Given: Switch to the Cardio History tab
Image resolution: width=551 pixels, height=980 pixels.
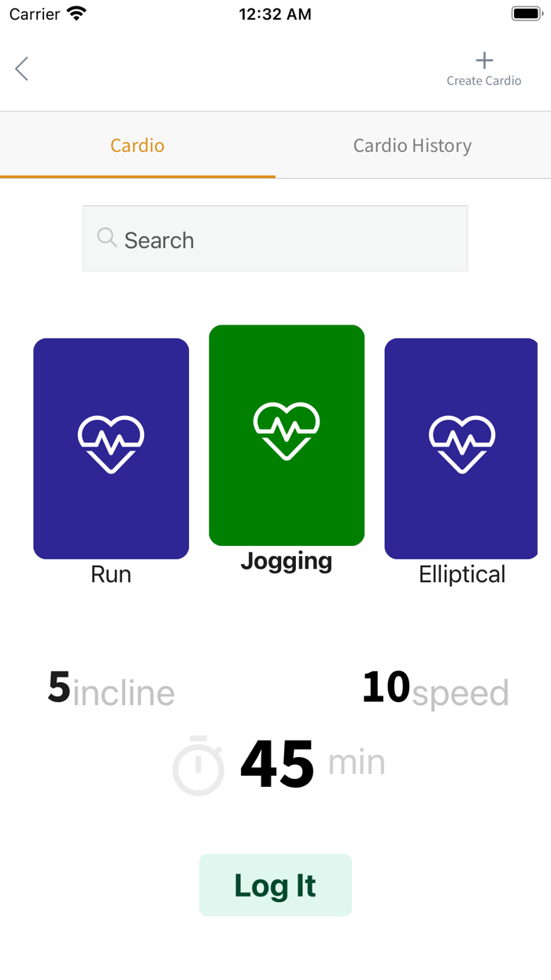Looking at the screenshot, I should click(412, 145).
